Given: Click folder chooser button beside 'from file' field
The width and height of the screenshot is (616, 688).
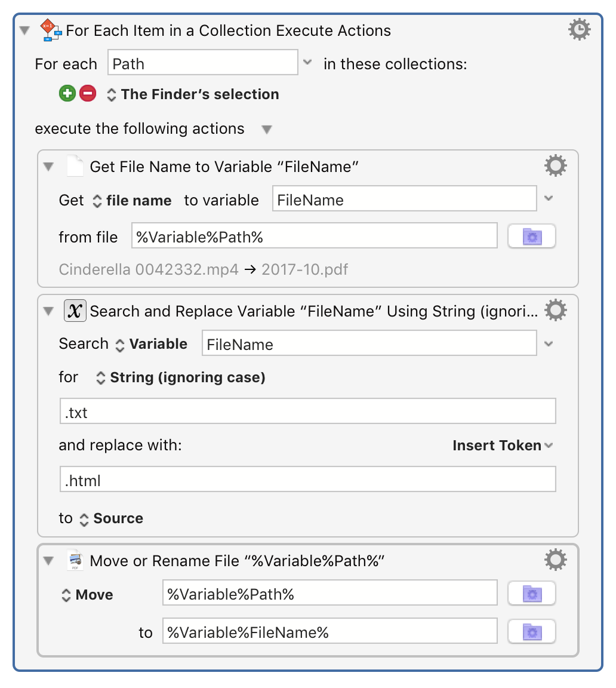Looking at the screenshot, I should [531, 236].
